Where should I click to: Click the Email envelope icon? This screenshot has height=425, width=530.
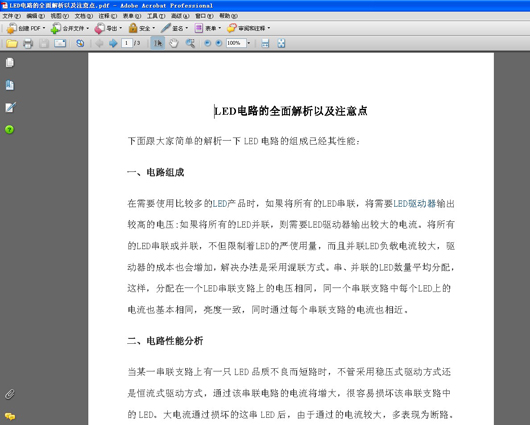tap(60, 43)
